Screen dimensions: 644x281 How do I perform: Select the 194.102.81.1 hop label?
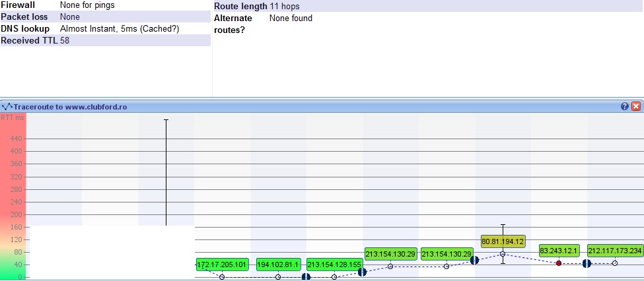point(278,265)
